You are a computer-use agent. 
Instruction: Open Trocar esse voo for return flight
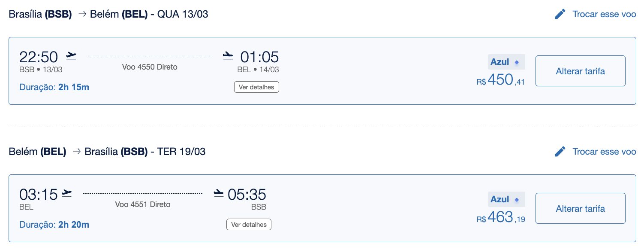604,152
